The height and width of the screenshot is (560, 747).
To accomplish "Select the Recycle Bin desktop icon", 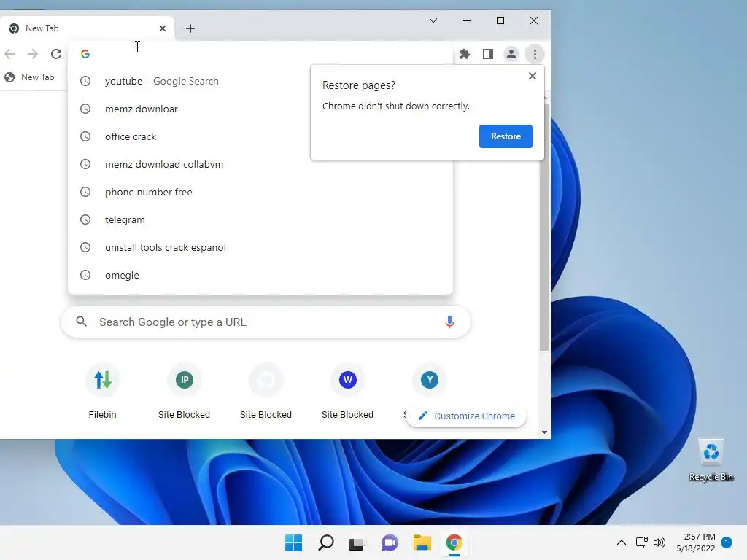I will click(711, 460).
